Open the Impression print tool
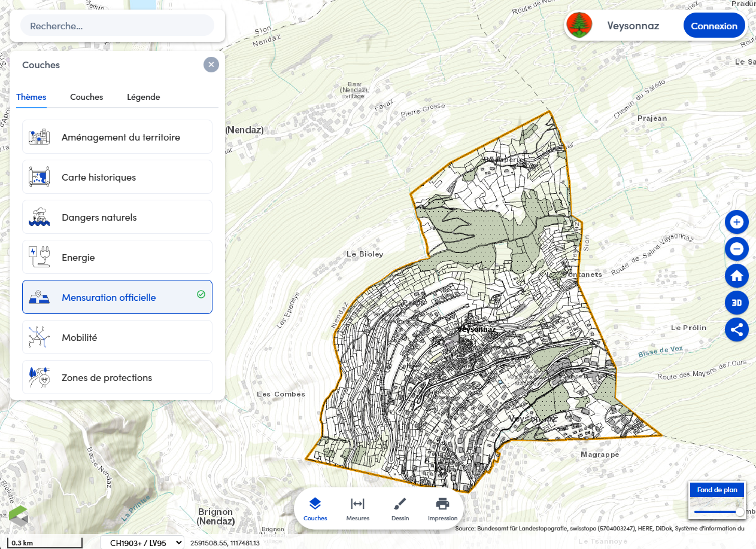Image resolution: width=756 pixels, height=549 pixels. pyautogui.click(x=442, y=508)
